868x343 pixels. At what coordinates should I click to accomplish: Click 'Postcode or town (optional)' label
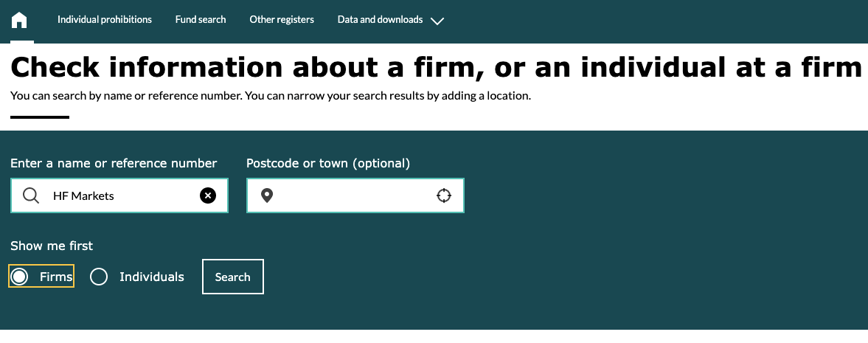coord(328,164)
